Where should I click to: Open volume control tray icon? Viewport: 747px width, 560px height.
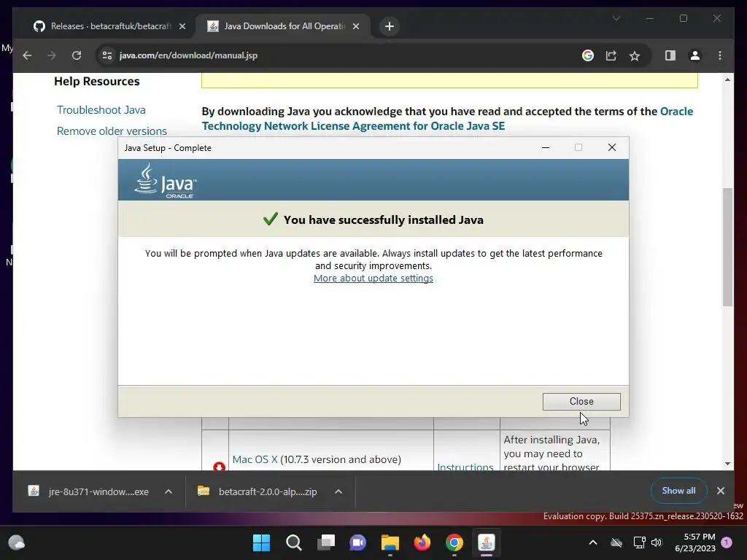(x=657, y=542)
